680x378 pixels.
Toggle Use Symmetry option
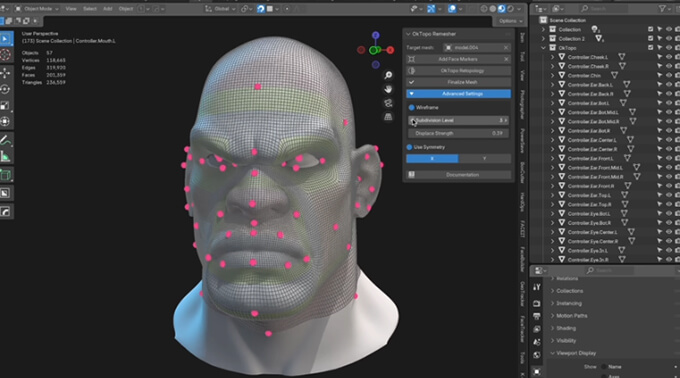point(409,147)
